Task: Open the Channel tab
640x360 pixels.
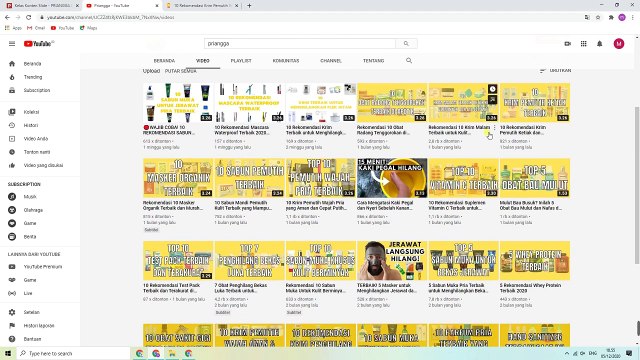Action: click(x=331, y=60)
